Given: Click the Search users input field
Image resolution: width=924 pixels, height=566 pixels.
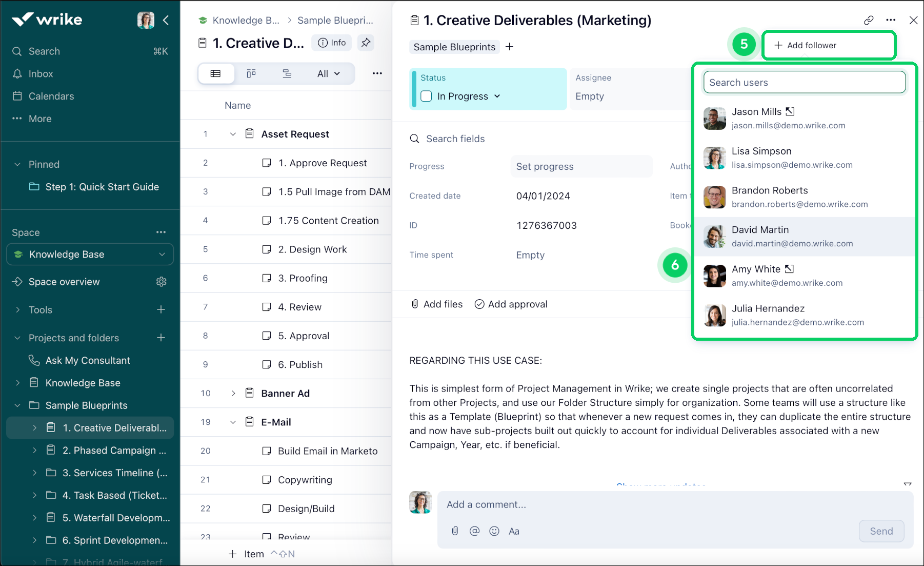Looking at the screenshot, I should [804, 82].
